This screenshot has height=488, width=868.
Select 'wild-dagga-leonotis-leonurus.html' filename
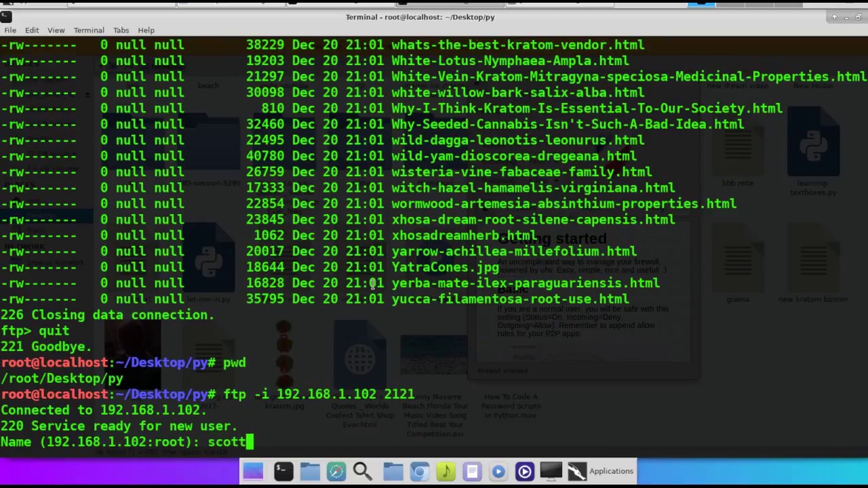pyautogui.click(x=518, y=140)
